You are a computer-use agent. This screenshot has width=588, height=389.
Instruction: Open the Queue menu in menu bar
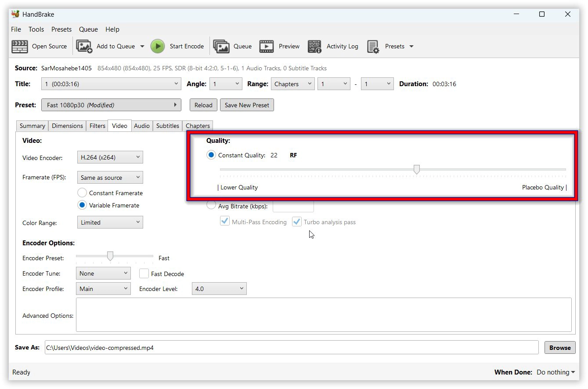pos(88,29)
